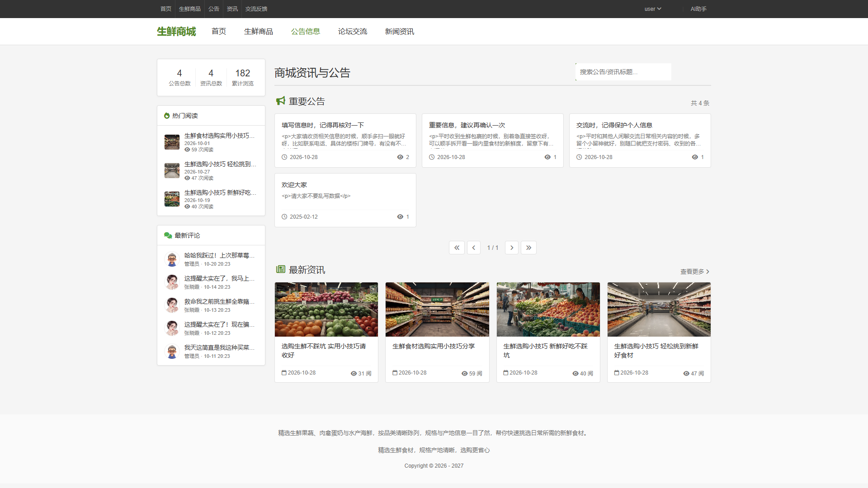Open thumbnail of 生鲜选购小技巧 新鲜好吃不踩坑 card

[548, 310]
